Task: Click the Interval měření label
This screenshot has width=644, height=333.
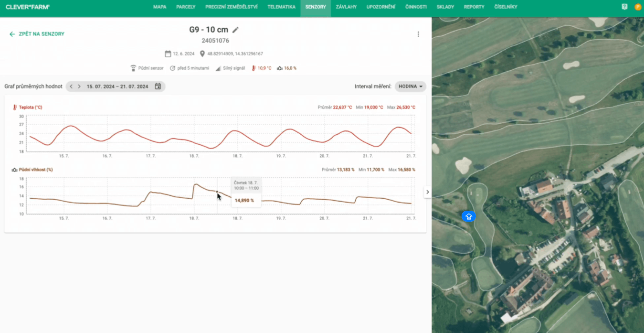Action: click(x=373, y=86)
